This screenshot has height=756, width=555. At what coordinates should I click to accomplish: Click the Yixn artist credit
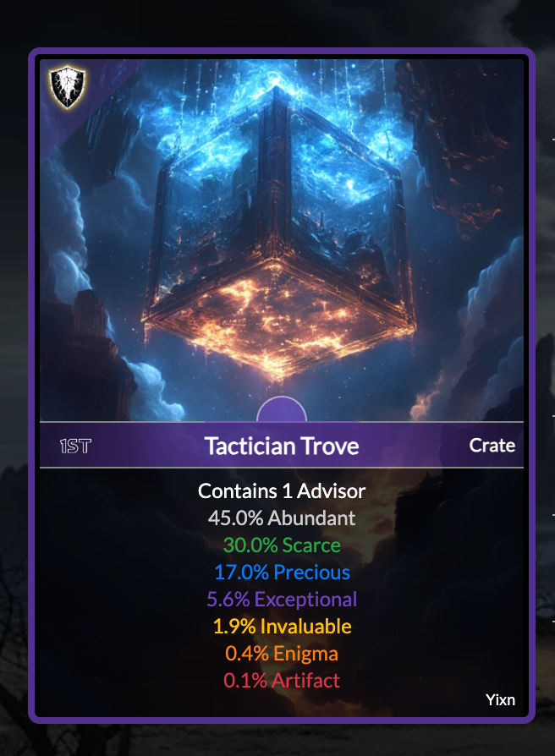click(x=500, y=699)
